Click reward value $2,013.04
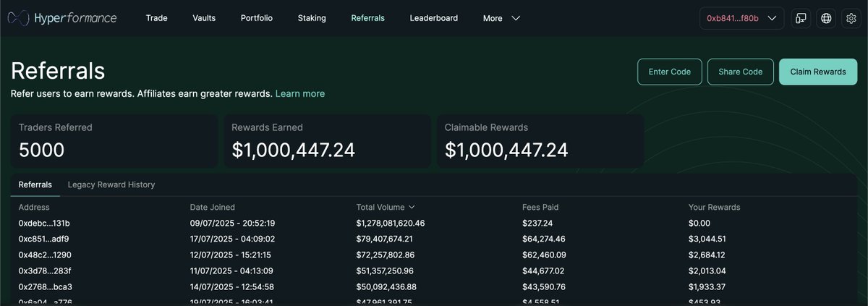The image size is (868, 306). 707,271
